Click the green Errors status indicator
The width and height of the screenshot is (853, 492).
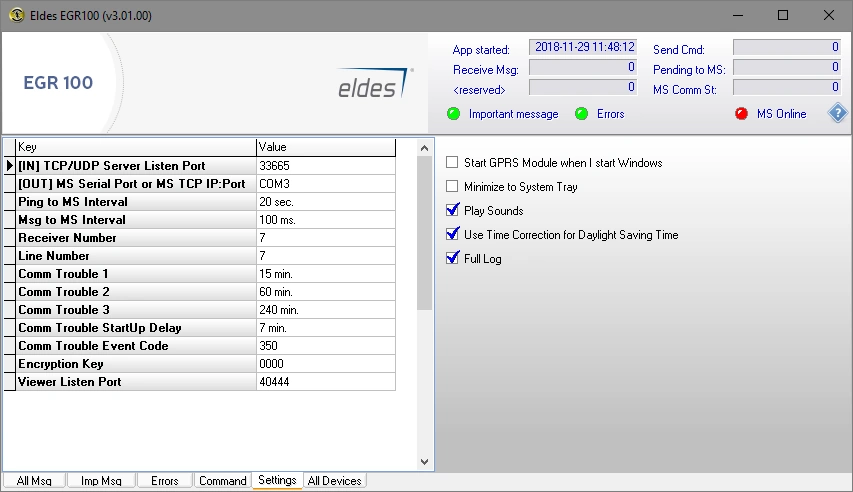tap(581, 114)
